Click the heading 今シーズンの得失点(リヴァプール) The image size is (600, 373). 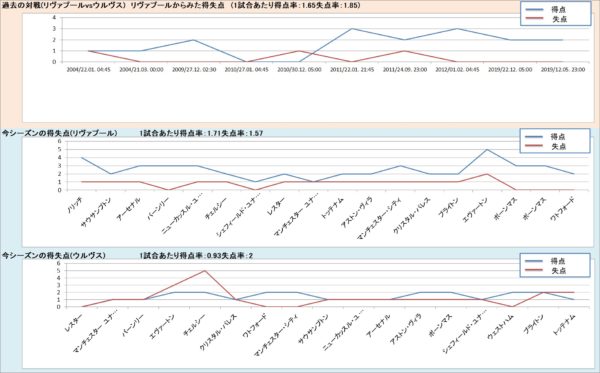click(x=60, y=133)
